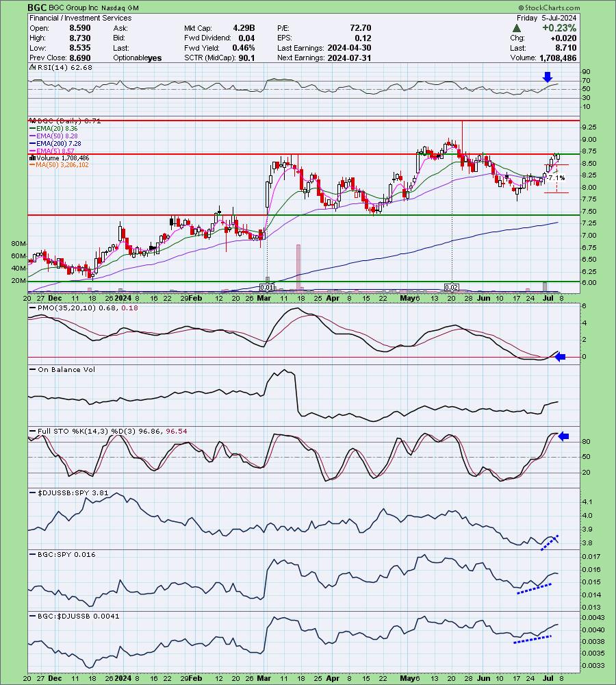Click the MA(50) 3,206,102 volume legend
Image resolution: width=616 pixels, height=685 pixels.
59,164
